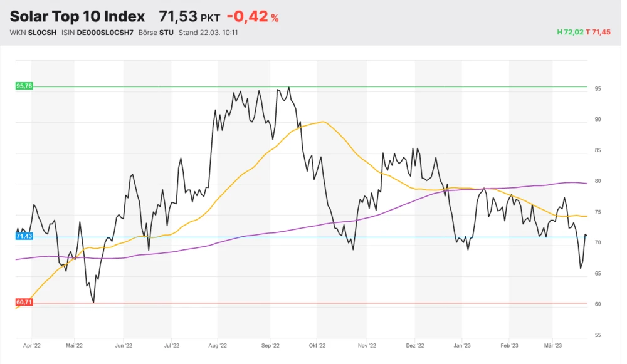Click the blue 71,43 price marker label
Screen dimensions: 627x364
(x=24, y=236)
